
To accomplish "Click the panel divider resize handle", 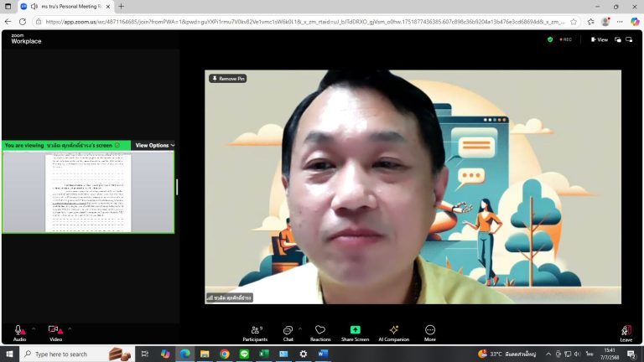I will tap(177, 187).
